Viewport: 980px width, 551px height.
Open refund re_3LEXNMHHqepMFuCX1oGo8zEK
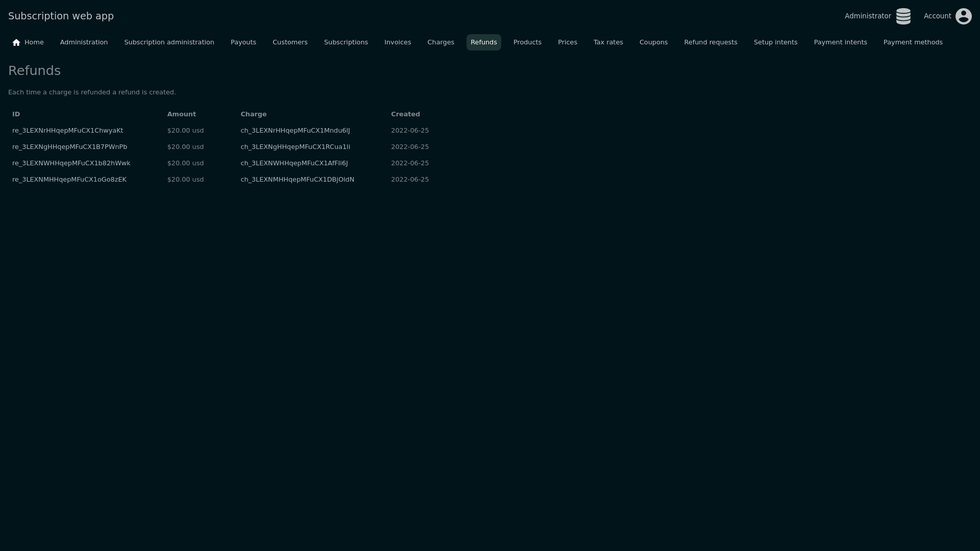coord(69,180)
